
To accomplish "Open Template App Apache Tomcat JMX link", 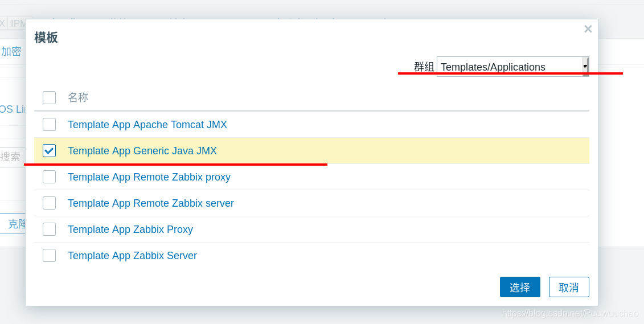I will click(147, 125).
